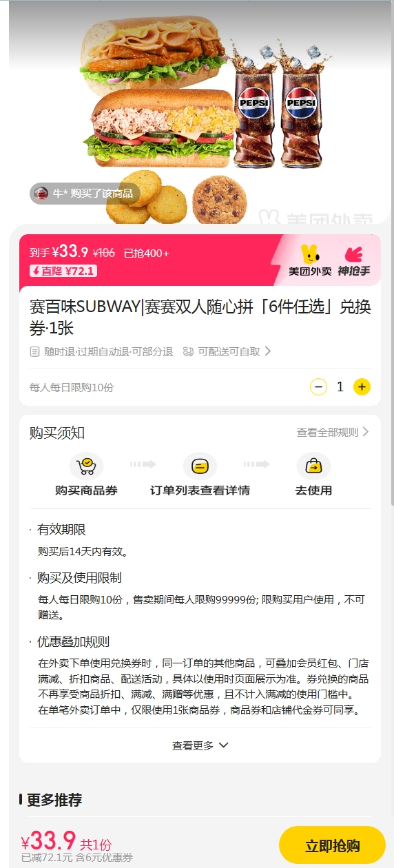Tap the 去使用 bag icon
The image size is (394, 868).
pyautogui.click(x=313, y=466)
